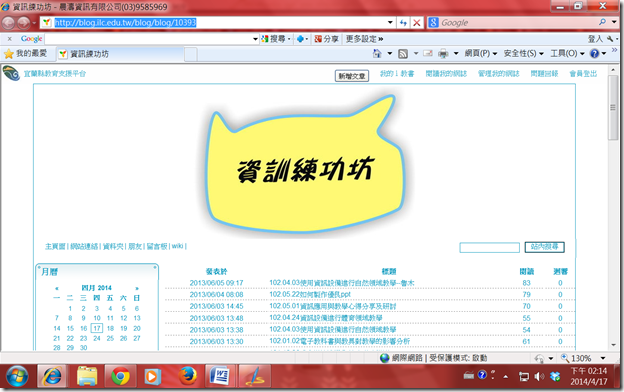
Task: Select day 17 in the calendar
Action: (x=97, y=328)
